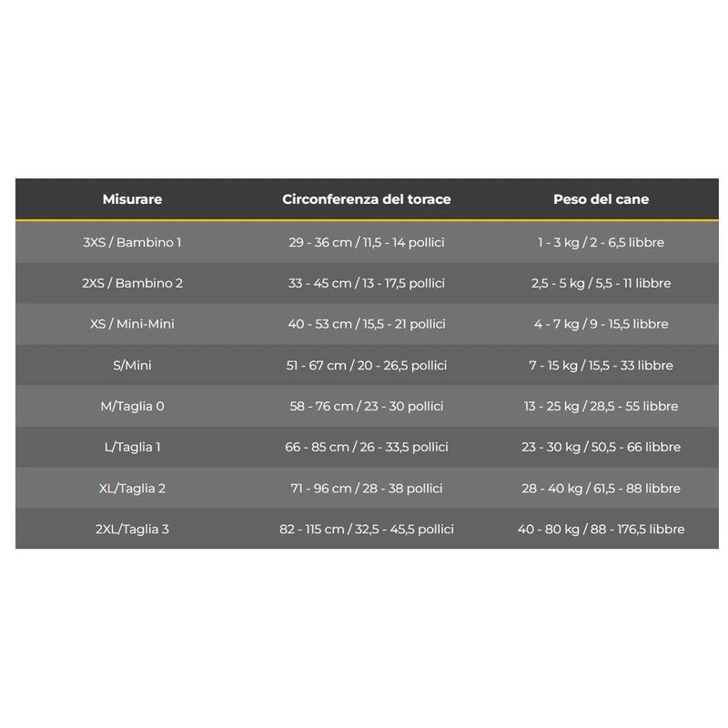The image size is (728, 728).
Task: Click the 40 - 53 cm chest cell
Action: 366,324
